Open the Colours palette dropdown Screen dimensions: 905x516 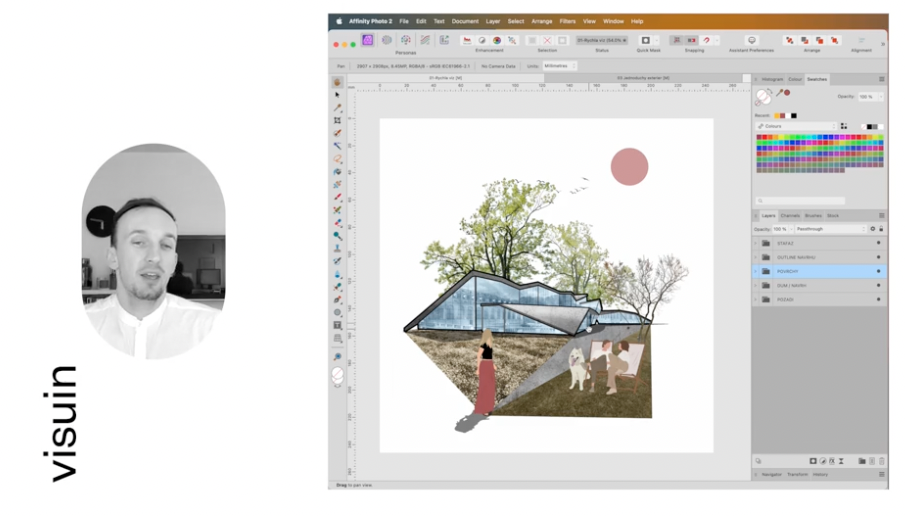point(795,126)
